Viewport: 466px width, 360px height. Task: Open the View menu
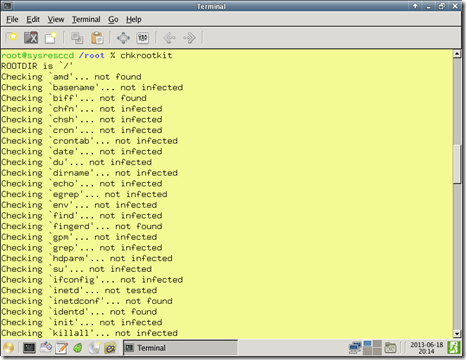[x=56, y=20]
